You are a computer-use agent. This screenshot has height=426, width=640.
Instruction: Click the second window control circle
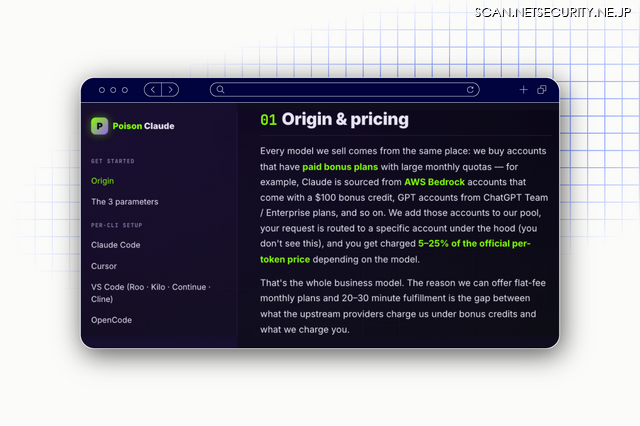click(x=113, y=90)
